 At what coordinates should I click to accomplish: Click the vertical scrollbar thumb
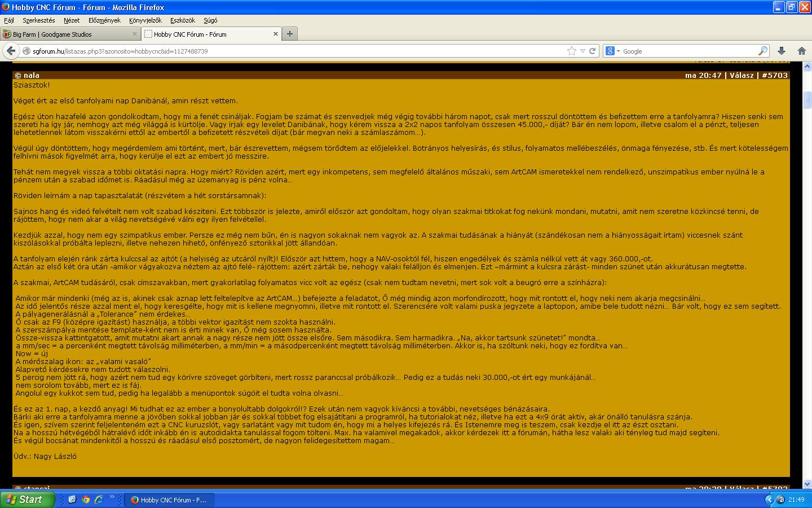coord(807,99)
